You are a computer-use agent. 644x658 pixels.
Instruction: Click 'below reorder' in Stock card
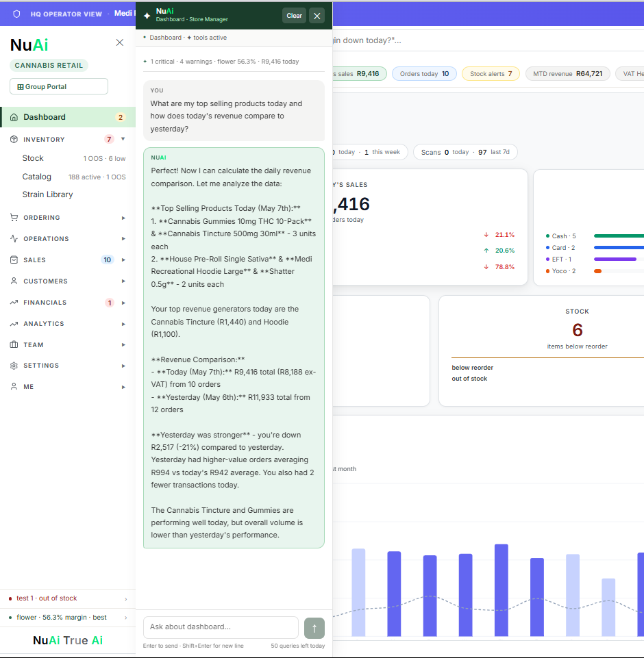pyautogui.click(x=472, y=368)
